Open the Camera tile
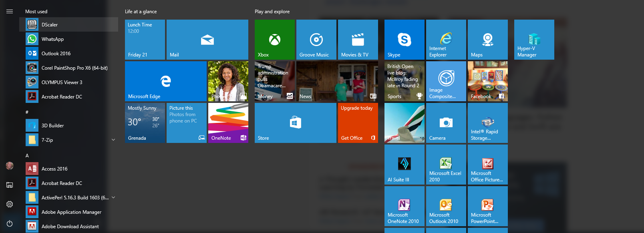Viewport: 644px width, 233px height. tap(446, 123)
